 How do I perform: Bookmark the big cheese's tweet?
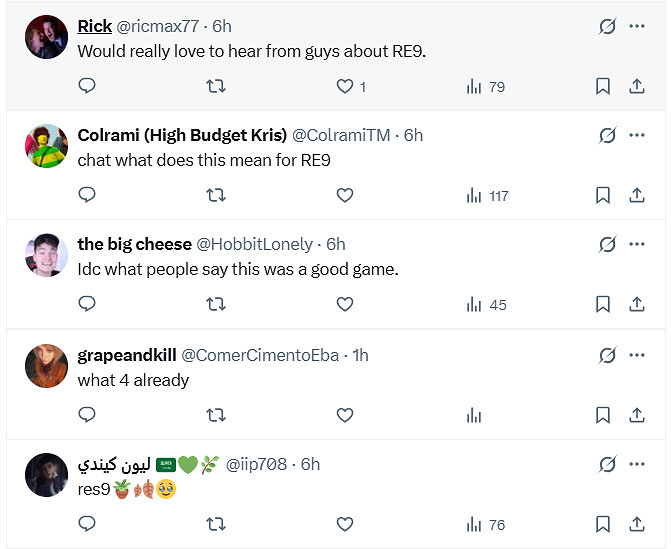(603, 305)
